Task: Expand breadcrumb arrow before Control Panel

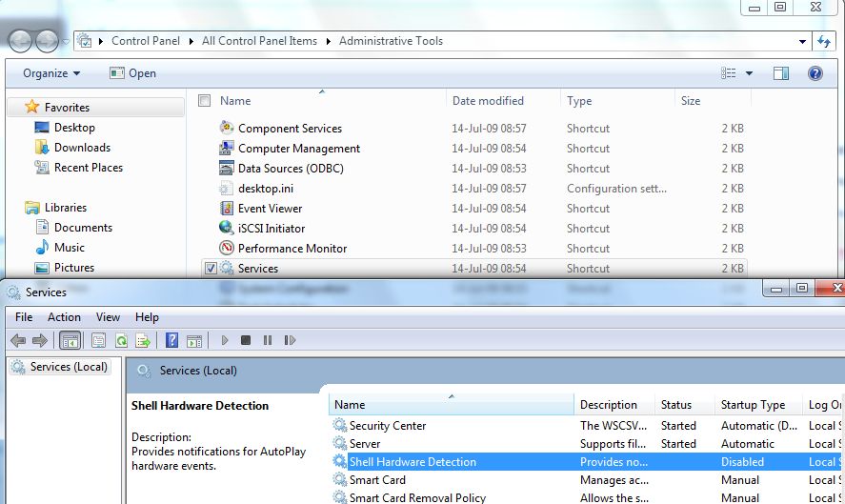Action: pos(100,42)
